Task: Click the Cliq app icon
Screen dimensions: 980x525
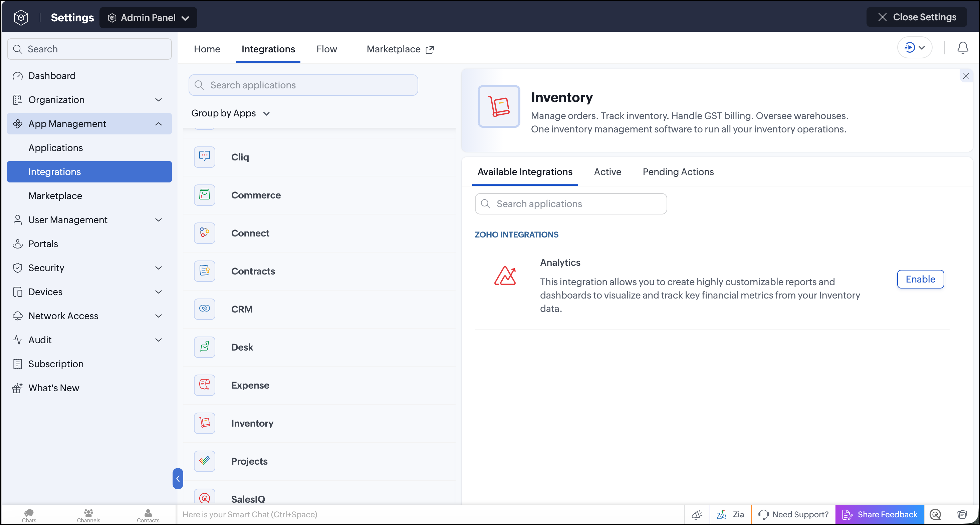Action: [205, 157]
